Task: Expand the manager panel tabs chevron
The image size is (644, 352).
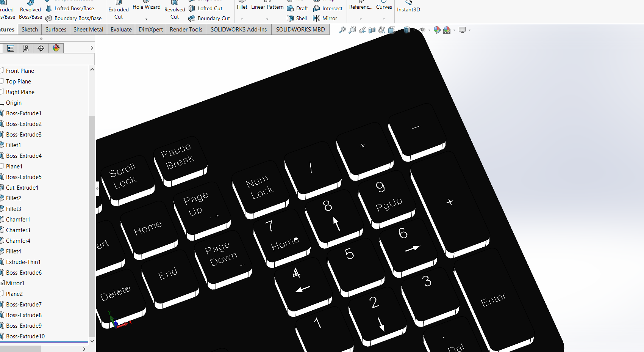Action: point(92,48)
